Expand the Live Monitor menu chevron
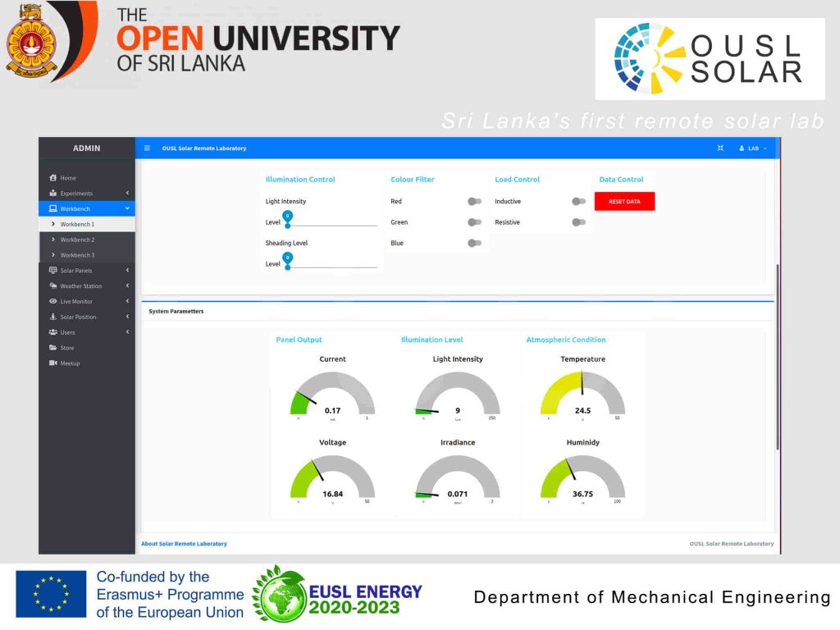Image resolution: width=840 pixels, height=630 pixels. point(127,301)
